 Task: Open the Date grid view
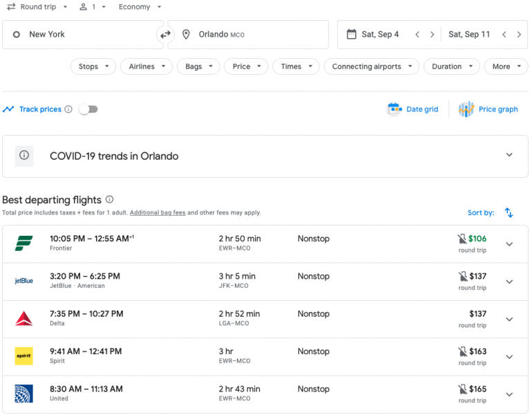pos(413,109)
